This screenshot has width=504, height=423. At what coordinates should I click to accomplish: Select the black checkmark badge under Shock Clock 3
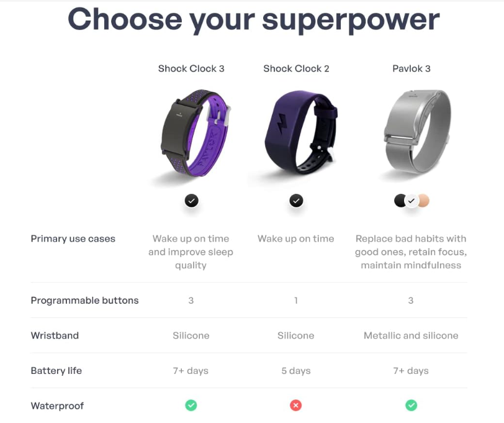pos(191,200)
